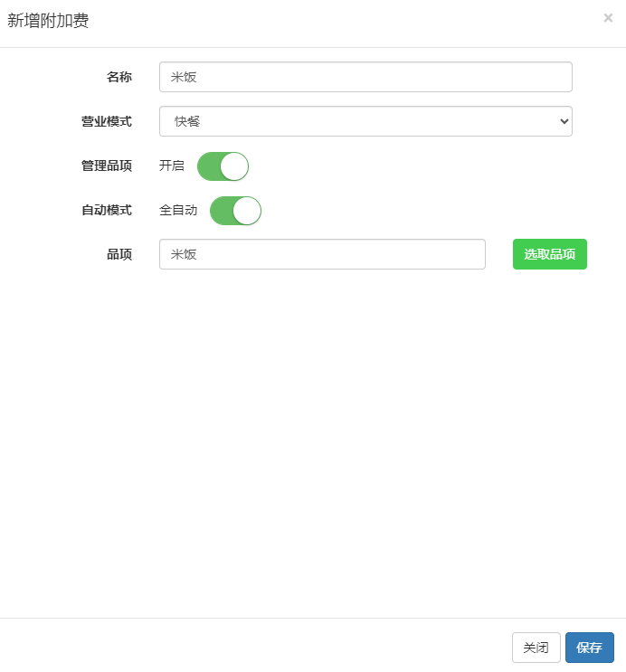The height and width of the screenshot is (672, 626).
Task: Click the 新增附加费 dialog title
Action: pyautogui.click(x=48, y=21)
